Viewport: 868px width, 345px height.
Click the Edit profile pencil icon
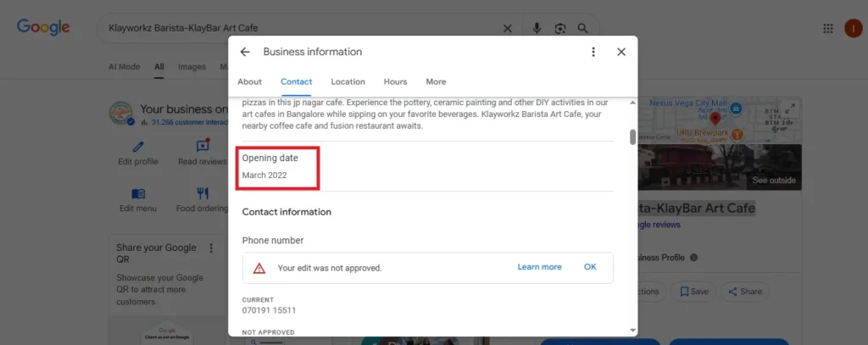[x=138, y=147]
